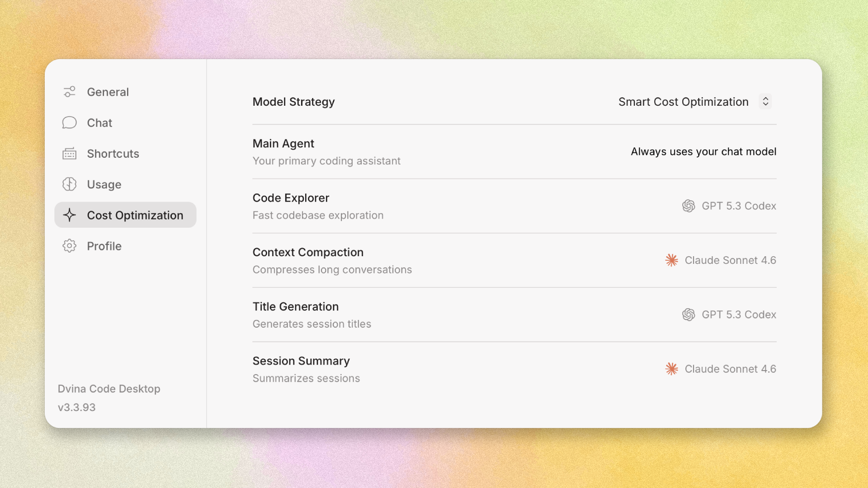Click the Cost Optimization sparkle icon
Image resolution: width=868 pixels, height=488 pixels.
(69, 215)
